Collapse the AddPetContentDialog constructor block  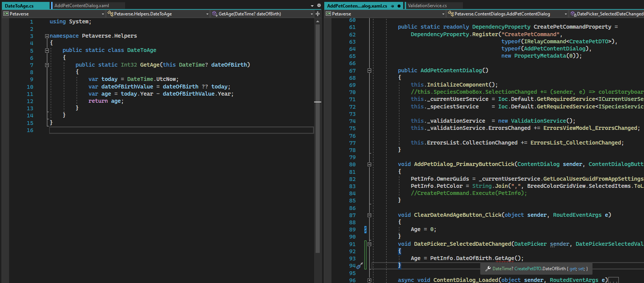coord(369,71)
